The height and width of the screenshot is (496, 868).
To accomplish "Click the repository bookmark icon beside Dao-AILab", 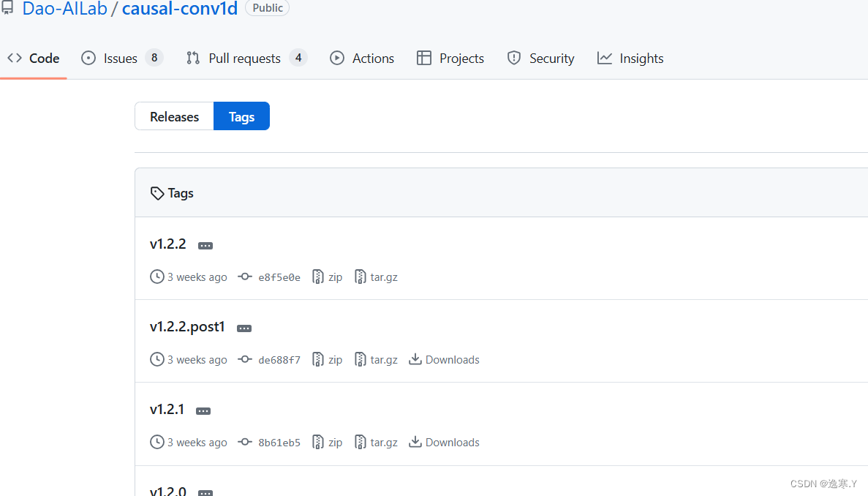I will pos(9,8).
